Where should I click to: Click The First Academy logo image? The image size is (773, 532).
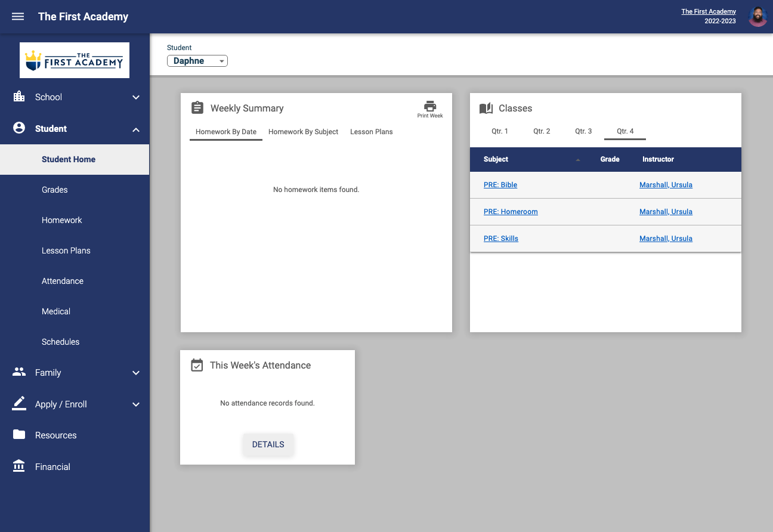coord(75,60)
